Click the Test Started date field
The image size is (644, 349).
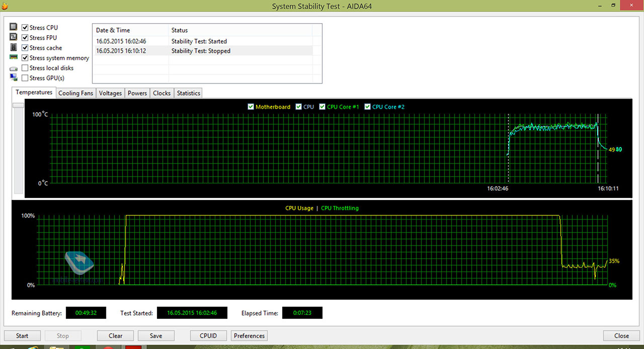(x=192, y=313)
